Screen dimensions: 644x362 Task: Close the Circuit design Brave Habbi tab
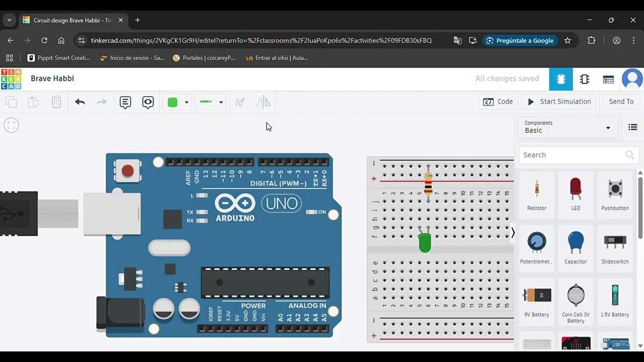coord(121,20)
